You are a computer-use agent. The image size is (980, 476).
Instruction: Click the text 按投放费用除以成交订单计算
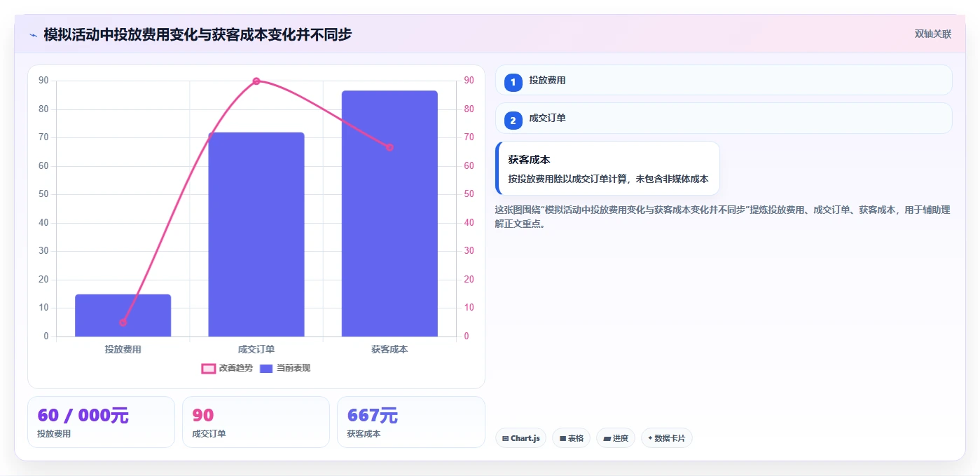coord(570,179)
